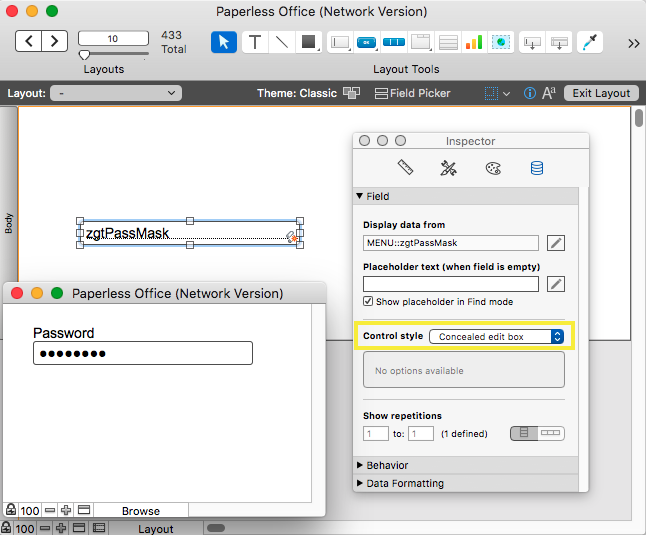646x535 pixels.
Task: Click the layouts slider handle
Action: (x=84, y=55)
